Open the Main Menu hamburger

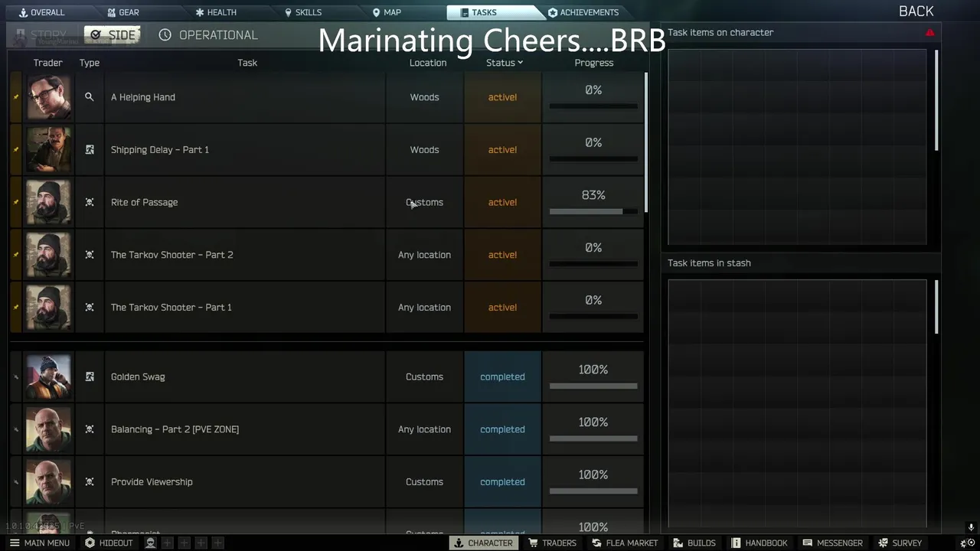(39, 543)
